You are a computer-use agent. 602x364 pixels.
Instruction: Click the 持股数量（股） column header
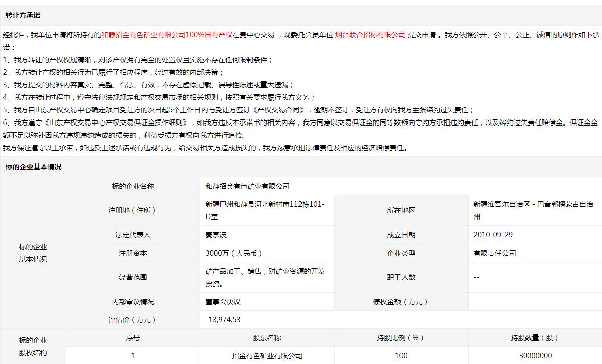pyautogui.click(x=535, y=338)
